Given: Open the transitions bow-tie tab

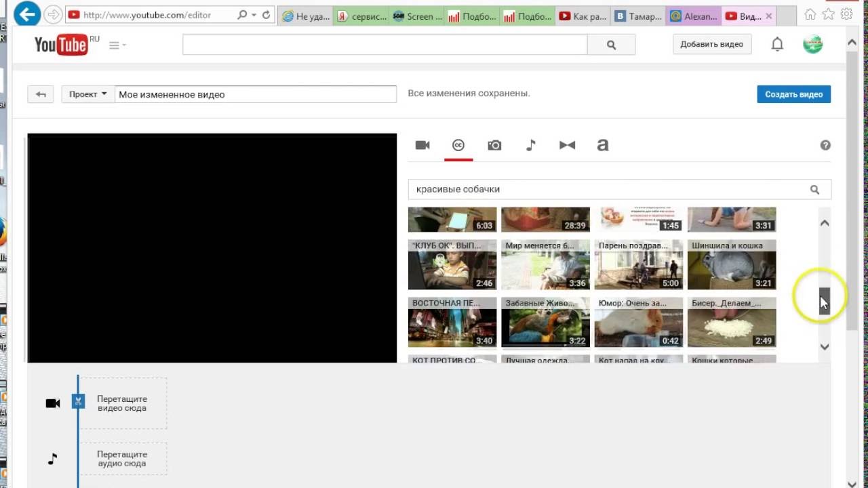Looking at the screenshot, I should pos(567,145).
